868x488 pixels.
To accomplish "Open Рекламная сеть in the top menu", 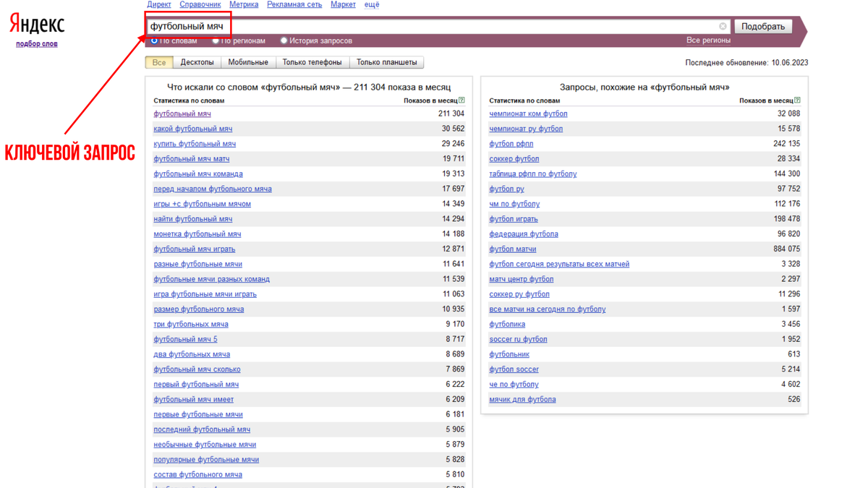I will pyautogui.click(x=294, y=4).
